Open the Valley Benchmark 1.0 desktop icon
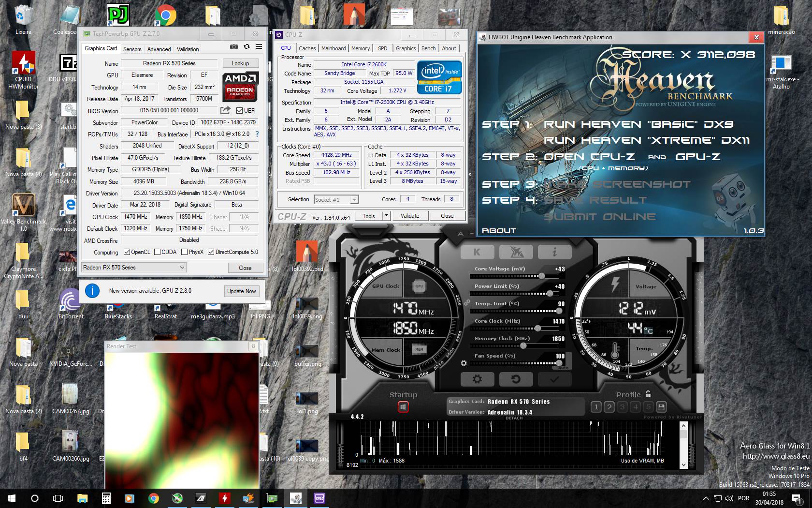 click(23, 212)
